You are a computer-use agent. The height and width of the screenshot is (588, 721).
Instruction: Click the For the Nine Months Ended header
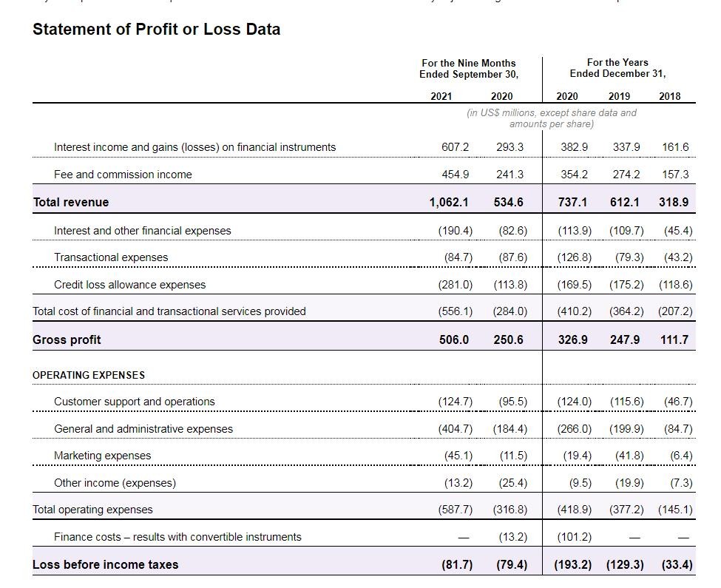(x=469, y=68)
